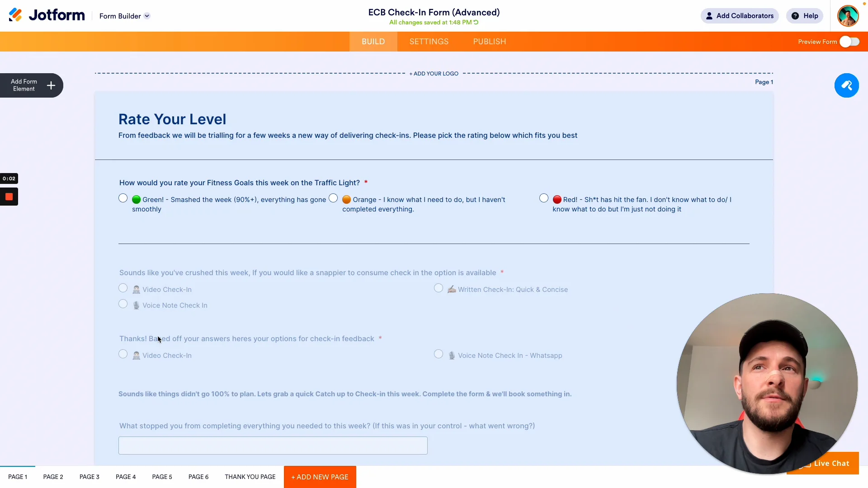The image size is (868, 488).
Task: Select the Red traffic light radio option
Action: [x=544, y=198]
